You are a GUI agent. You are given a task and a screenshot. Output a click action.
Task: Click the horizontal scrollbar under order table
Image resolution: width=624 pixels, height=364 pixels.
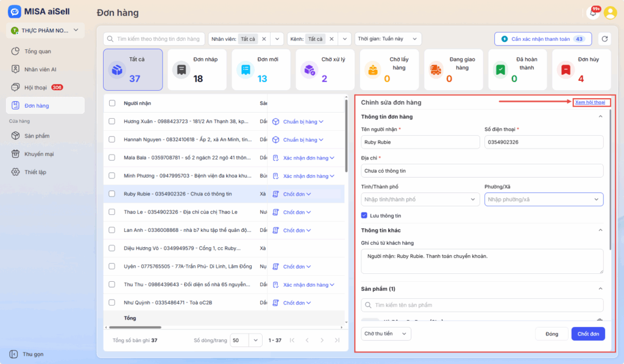click(140, 327)
